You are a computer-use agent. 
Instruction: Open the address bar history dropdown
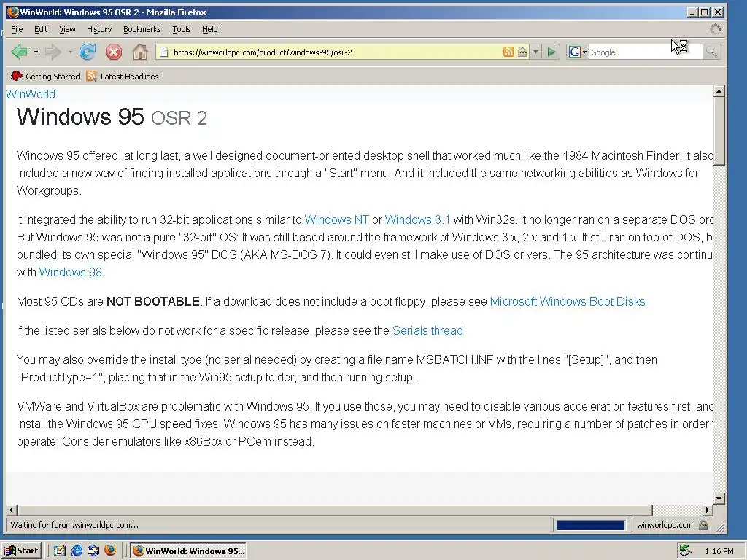(x=535, y=52)
